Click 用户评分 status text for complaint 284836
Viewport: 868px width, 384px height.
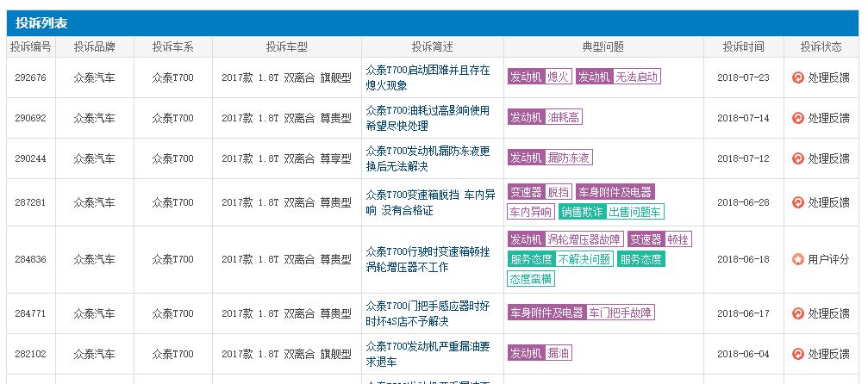828,259
